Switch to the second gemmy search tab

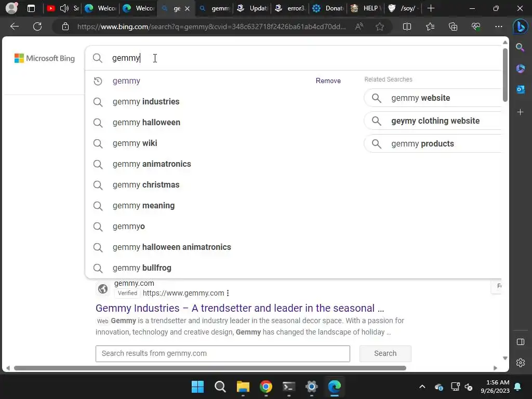point(215,8)
